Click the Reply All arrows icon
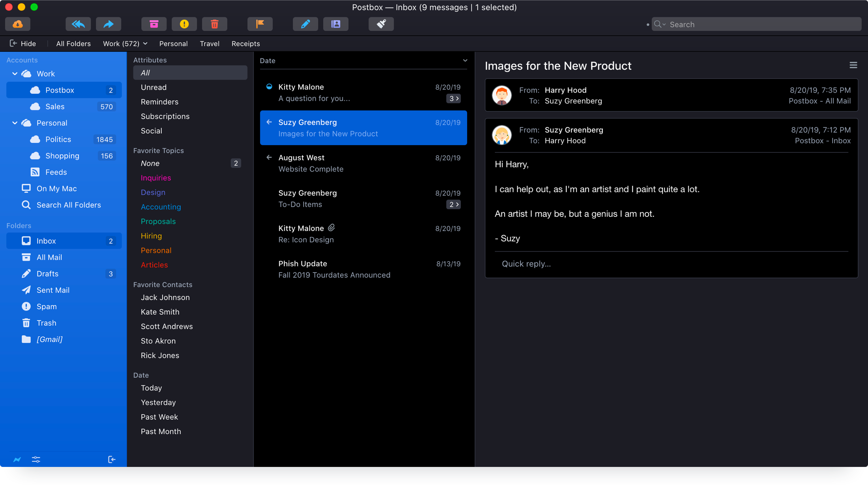868x489 pixels. click(x=78, y=24)
